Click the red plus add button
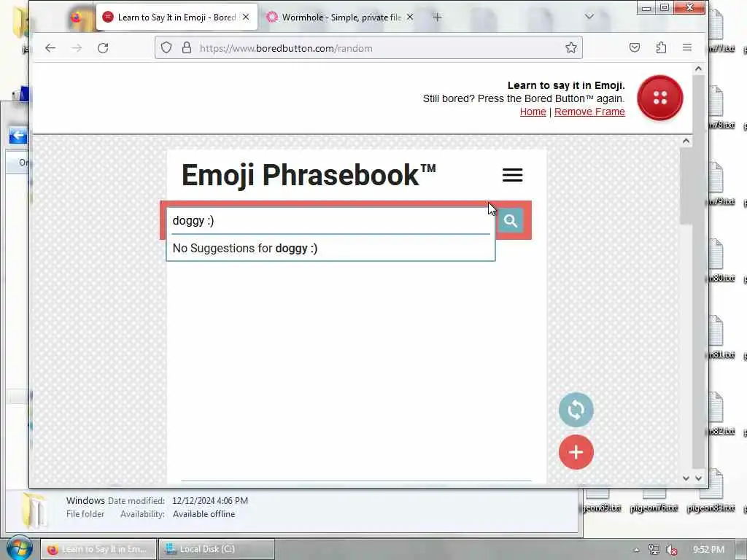The image size is (747, 560). (x=576, y=452)
